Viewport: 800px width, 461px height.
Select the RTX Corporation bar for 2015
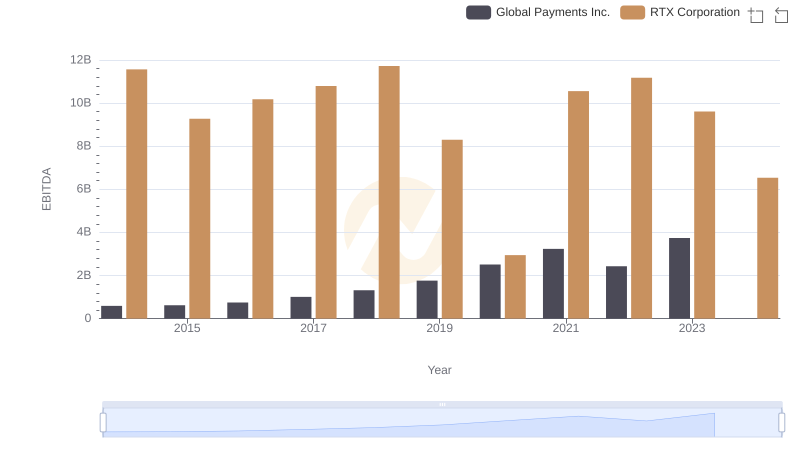click(199, 219)
